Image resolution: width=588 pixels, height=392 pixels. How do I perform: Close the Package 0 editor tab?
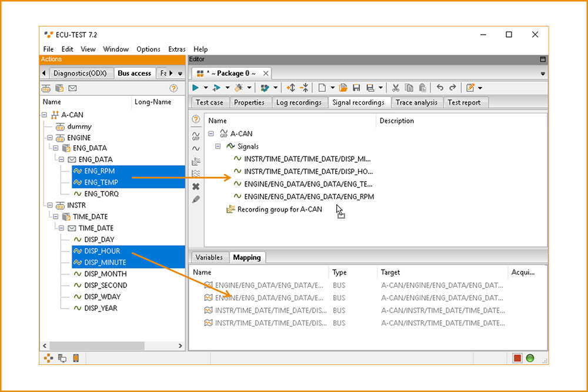coord(266,73)
